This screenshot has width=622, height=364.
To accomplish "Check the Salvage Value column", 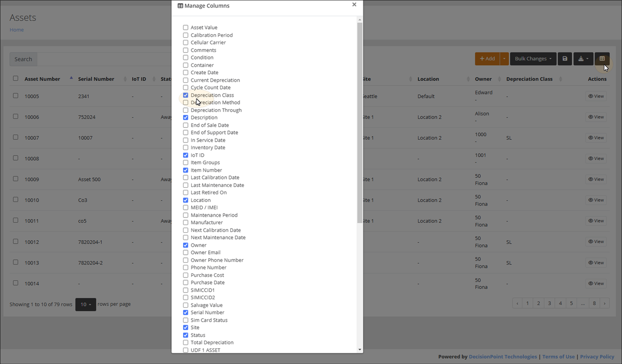I will [186, 305].
